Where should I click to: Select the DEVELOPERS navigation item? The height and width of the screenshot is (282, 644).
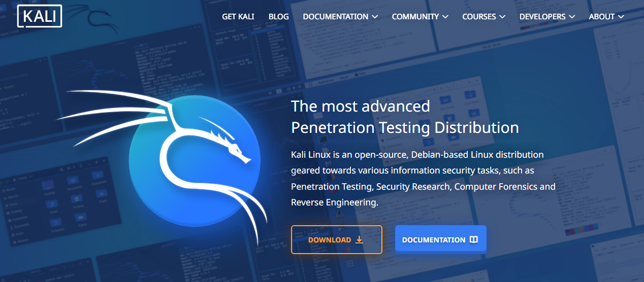542,17
